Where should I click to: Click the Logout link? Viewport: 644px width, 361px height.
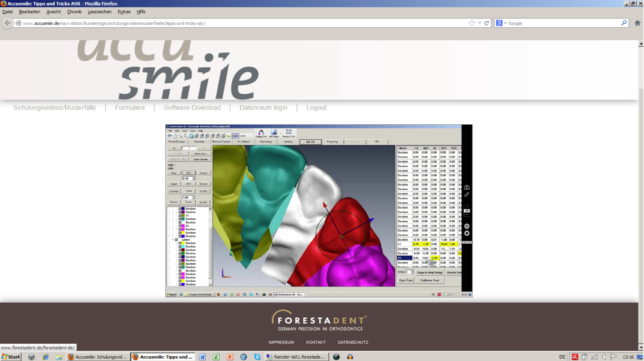click(316, 108)
